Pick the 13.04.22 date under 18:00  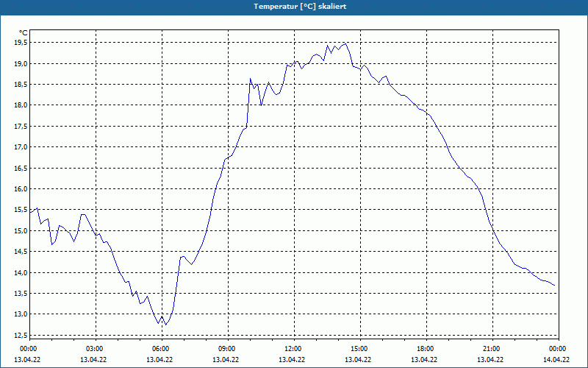coord(424,359)
